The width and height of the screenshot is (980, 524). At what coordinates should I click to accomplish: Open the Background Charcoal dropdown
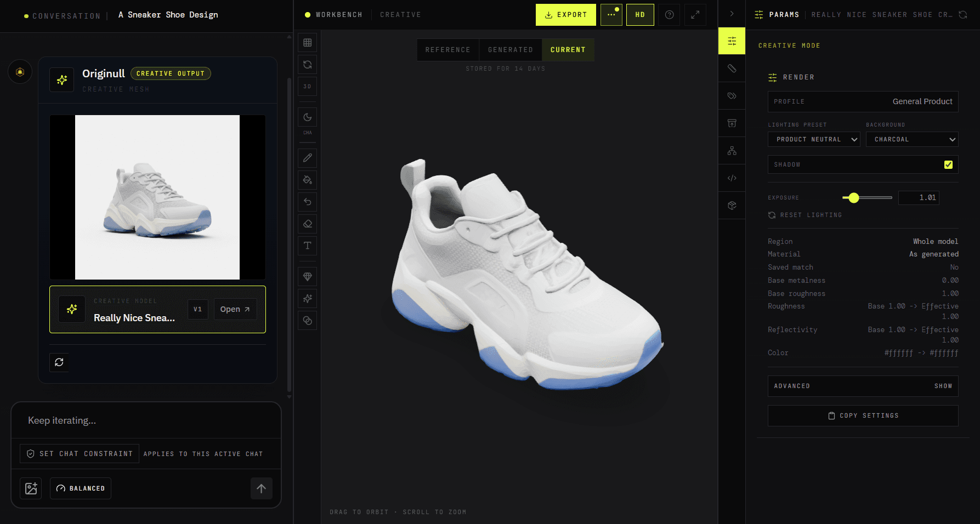[x=912, y=139]
